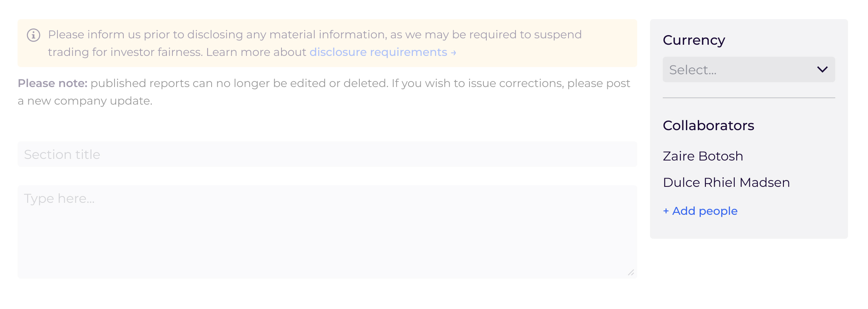Grab the textarea resize handle corner
Screen dimensions: 868x309
click(x=631, y=272)
